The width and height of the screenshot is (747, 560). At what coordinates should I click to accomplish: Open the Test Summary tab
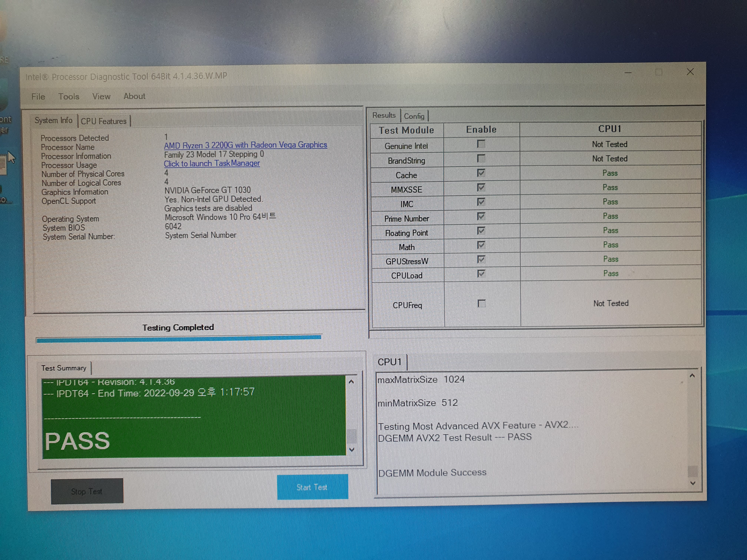point(64,368)
